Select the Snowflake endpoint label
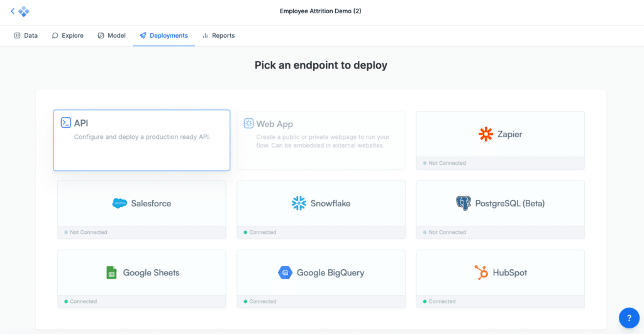 [330, 203]
